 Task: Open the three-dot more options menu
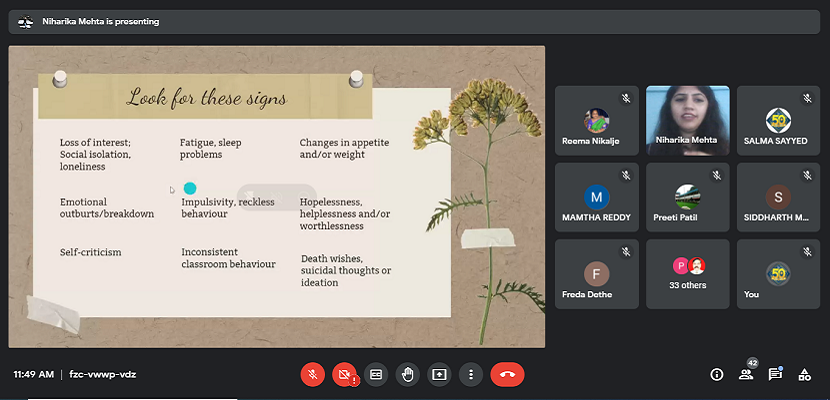coord(471,374)
